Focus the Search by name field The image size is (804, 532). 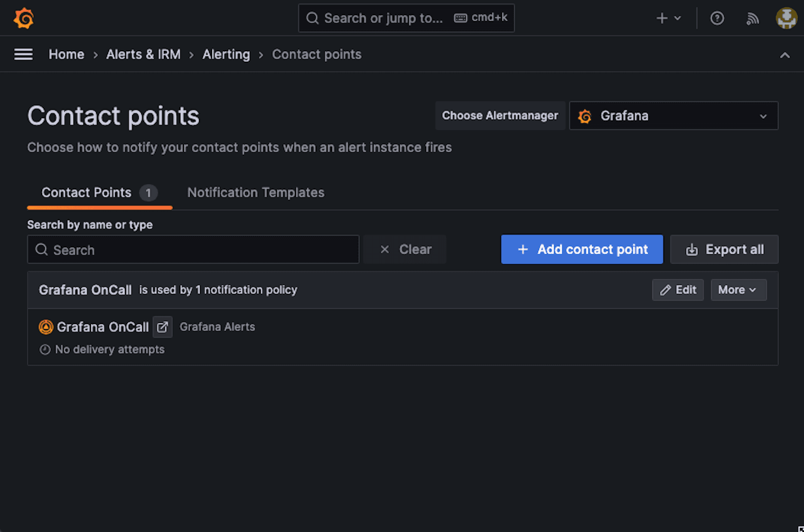193,249
